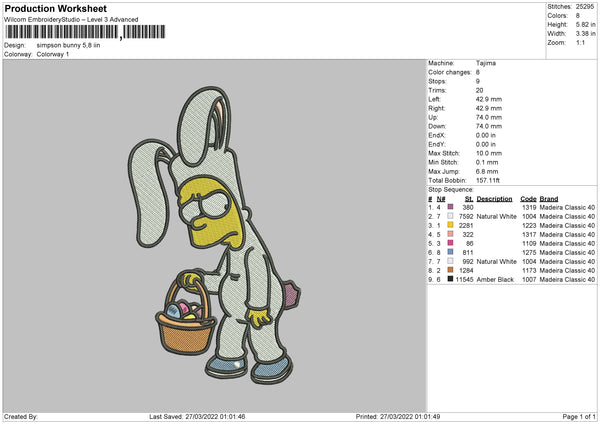Select the 'Last Saved: 27/03/2022 01:01:46' footer text
The width and height of the screenshot is (600, 424).
(x=197, y=416)
